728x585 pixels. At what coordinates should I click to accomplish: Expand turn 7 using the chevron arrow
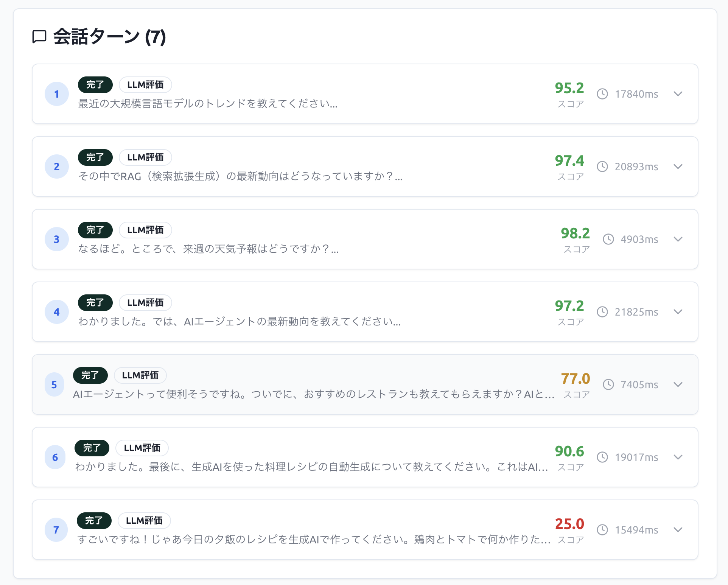click(678, 530)
